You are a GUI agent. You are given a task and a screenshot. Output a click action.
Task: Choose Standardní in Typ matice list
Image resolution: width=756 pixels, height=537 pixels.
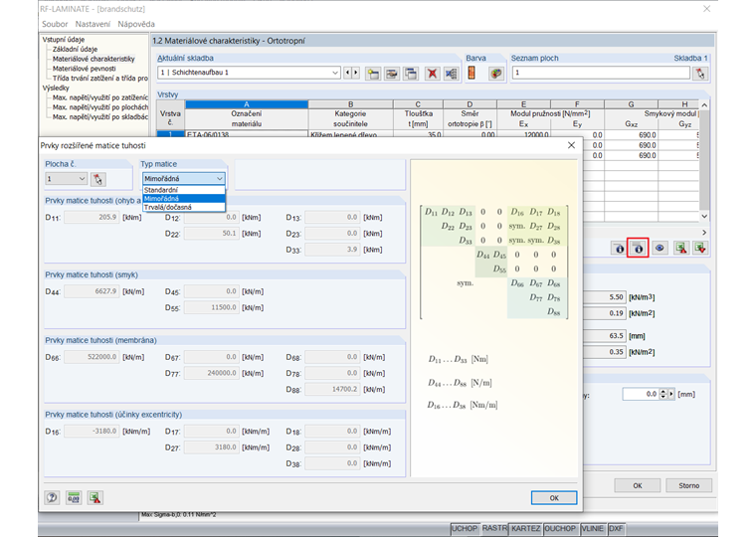[184, 190]
